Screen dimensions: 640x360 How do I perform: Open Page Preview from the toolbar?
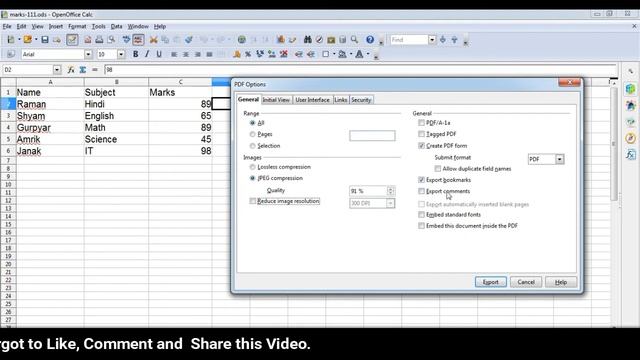(x=111, y=40)
